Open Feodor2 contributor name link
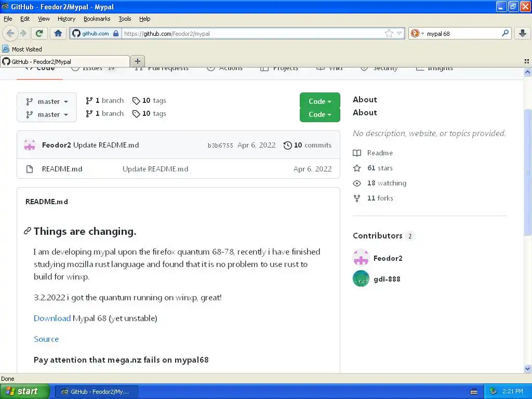 point(388,258)
